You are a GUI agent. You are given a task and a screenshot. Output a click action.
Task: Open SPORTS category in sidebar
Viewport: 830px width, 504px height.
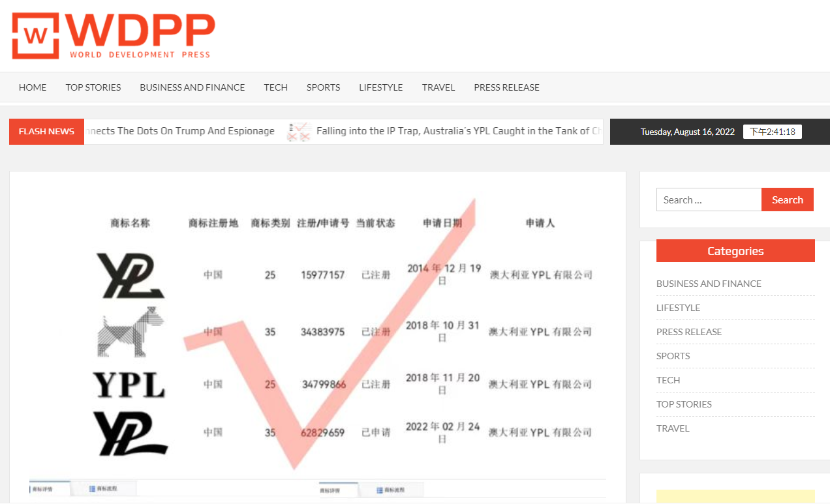point(673,356)
